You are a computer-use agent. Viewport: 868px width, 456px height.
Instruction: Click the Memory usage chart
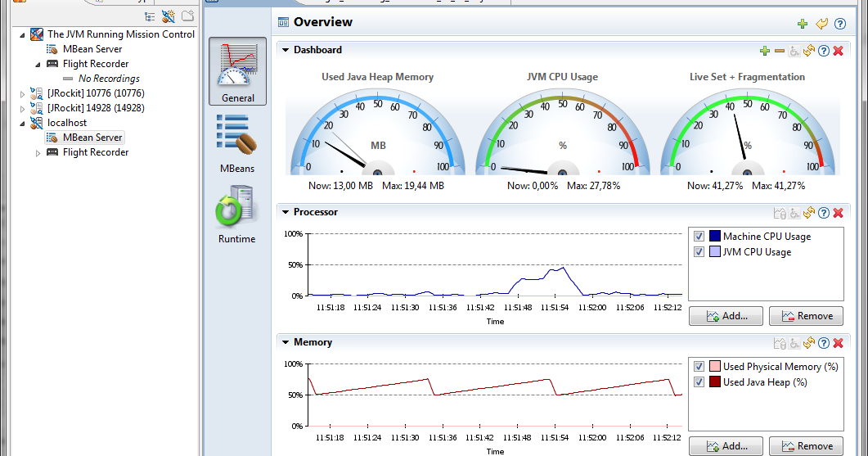(495, 395)
